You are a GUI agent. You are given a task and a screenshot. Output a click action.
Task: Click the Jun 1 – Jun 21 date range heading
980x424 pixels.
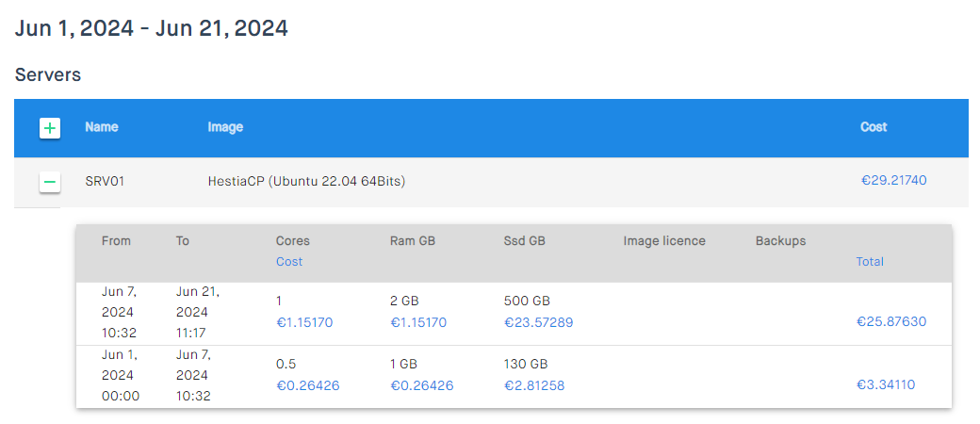(x=152, y=29)
